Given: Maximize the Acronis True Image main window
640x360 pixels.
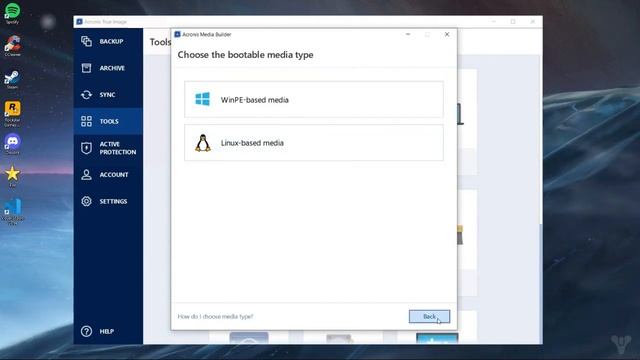Looking at the screenshot, I should [513, 22].
